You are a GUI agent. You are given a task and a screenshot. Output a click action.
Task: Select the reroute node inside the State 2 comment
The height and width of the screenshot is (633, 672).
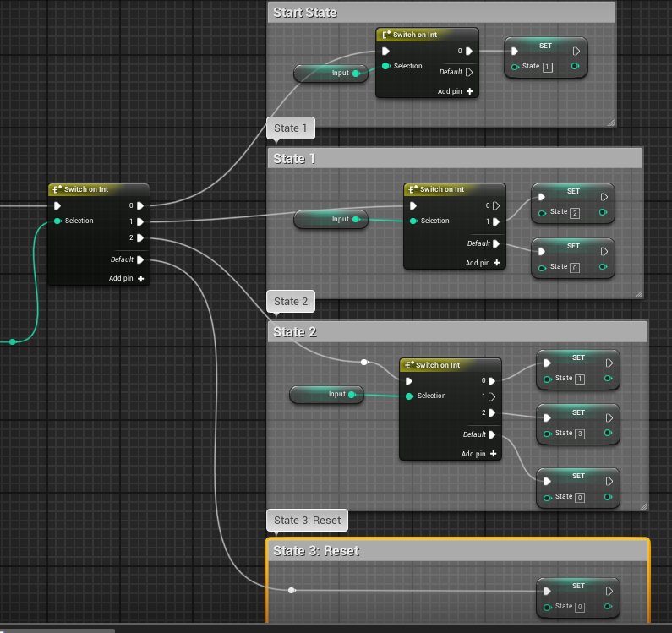pos(364,363)
